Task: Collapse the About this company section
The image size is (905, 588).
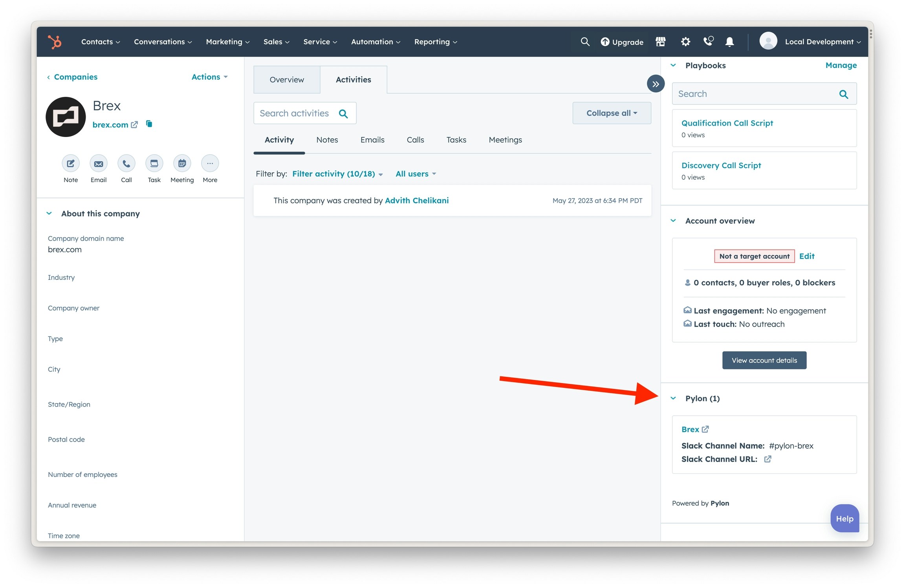Action: (49, 214)
